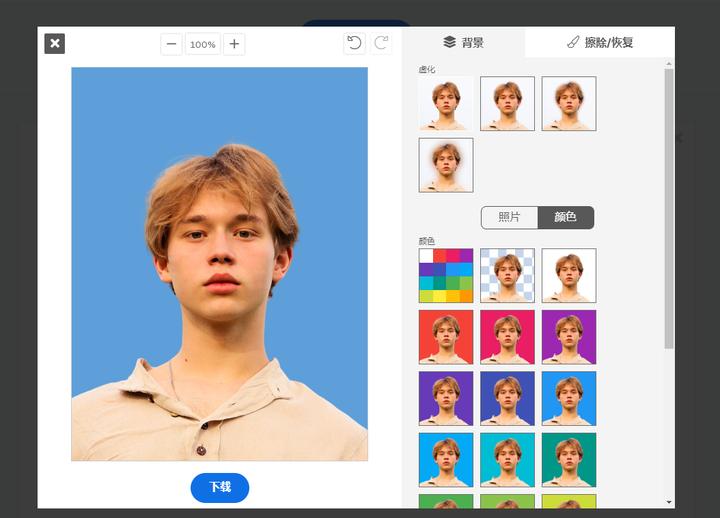The height and width of the screenshot is (518, 720).
Task: Apply the teal background color
Action: pyautogui.click(x=569, y=460)
